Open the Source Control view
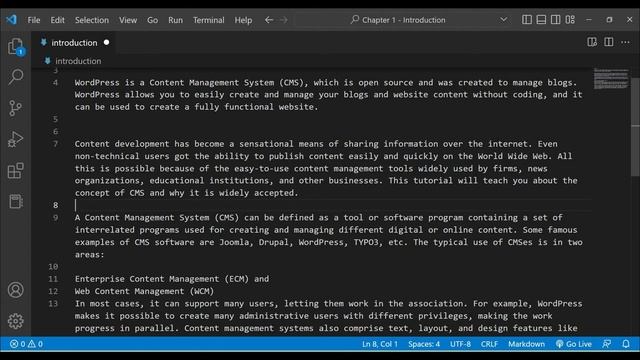Viewport: 640px width, 360px height. [x=16, y=108]
